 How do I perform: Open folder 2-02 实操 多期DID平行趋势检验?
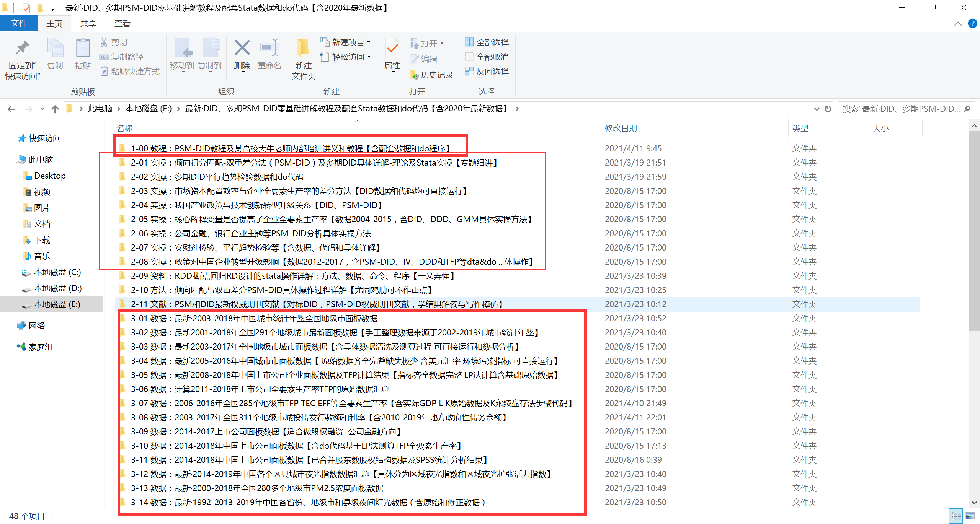click(x=217, y=177)
